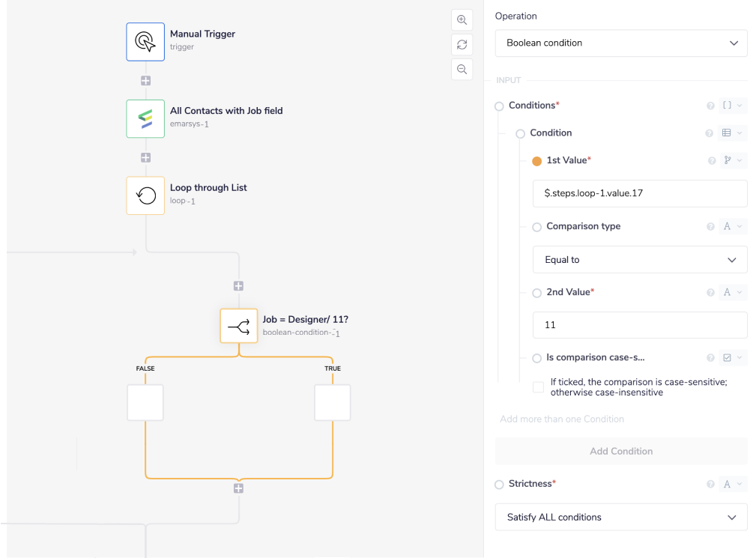Screen dimensions: 756x558
Task: Open help for the Conditions field
Action: click(710, 106)
